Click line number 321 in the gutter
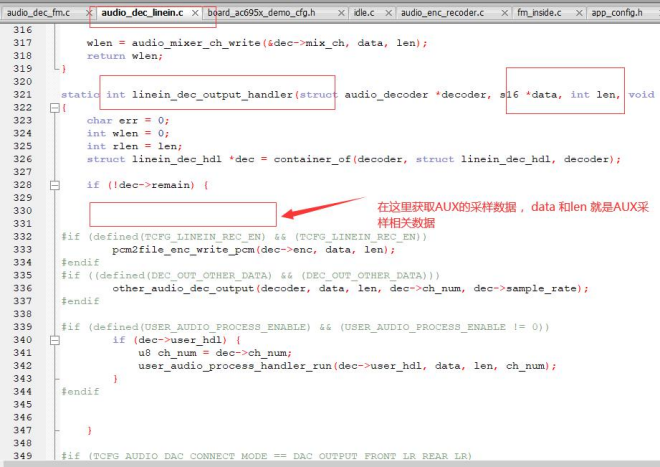The width and height of the screenshot is (660, 467). tap(23, 94)
